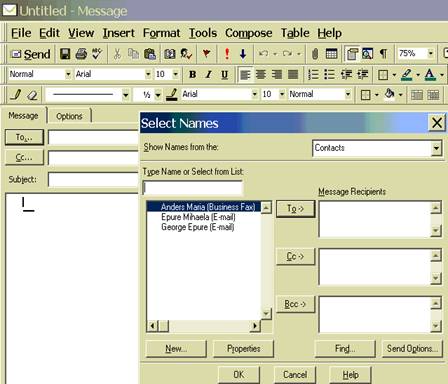Expand the line style dropdown
Viewport: 448px width, 384px height.
[x=126, y=95]
